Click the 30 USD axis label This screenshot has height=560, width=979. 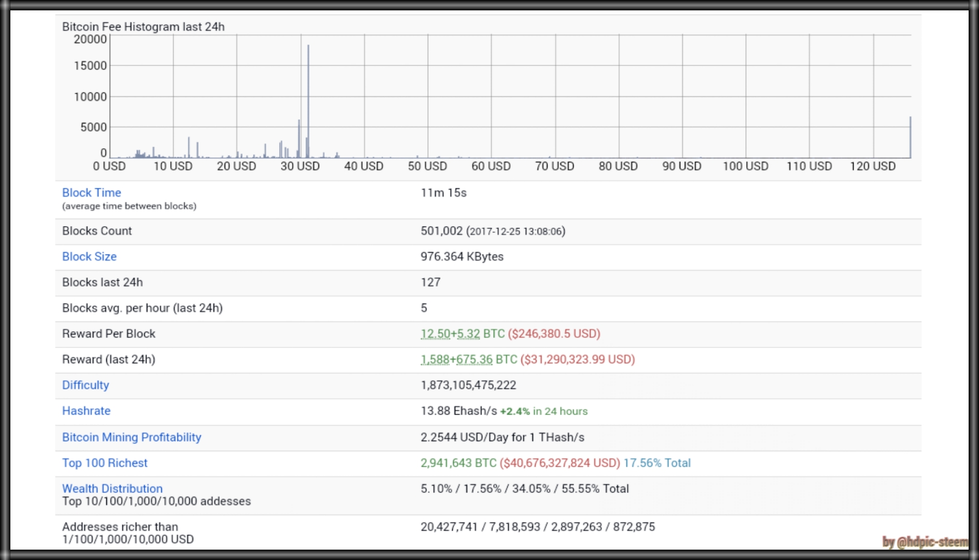300,166
